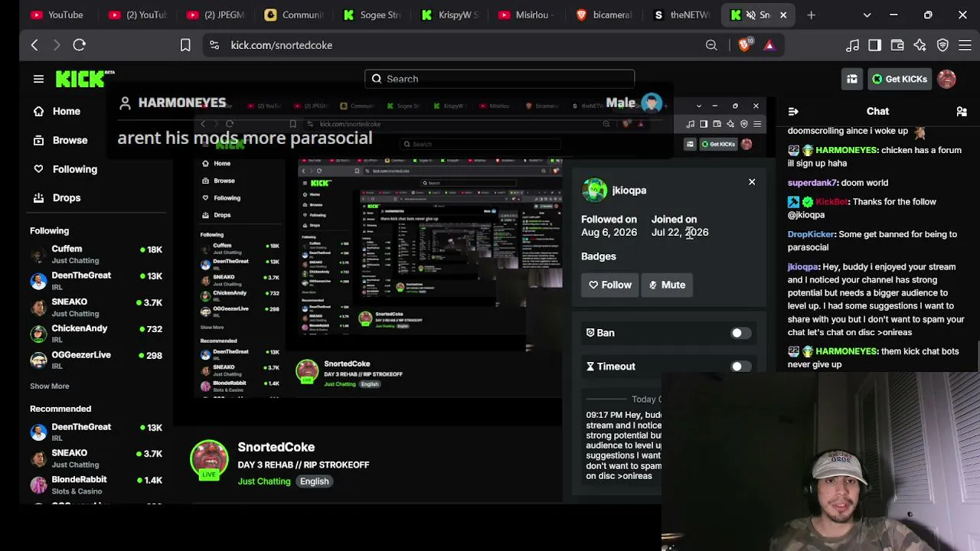Open SNEAKO channel under Following
The height and width of the screenshot is (551, 980).
(x=96, y=307)
